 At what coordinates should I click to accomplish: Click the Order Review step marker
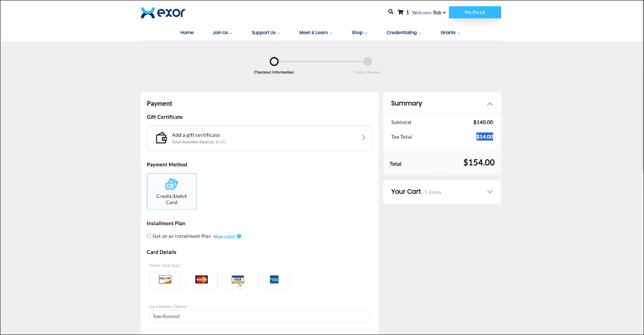click(367, 62)
